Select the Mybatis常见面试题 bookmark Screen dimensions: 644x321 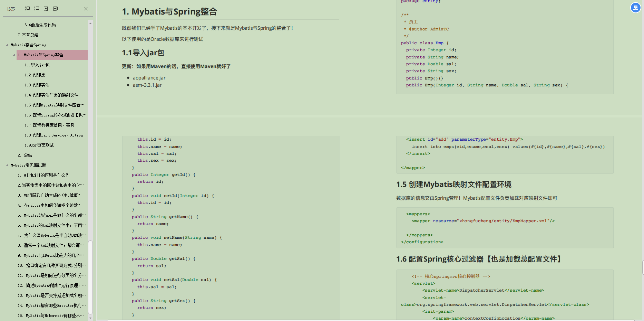tap(28, 165)
